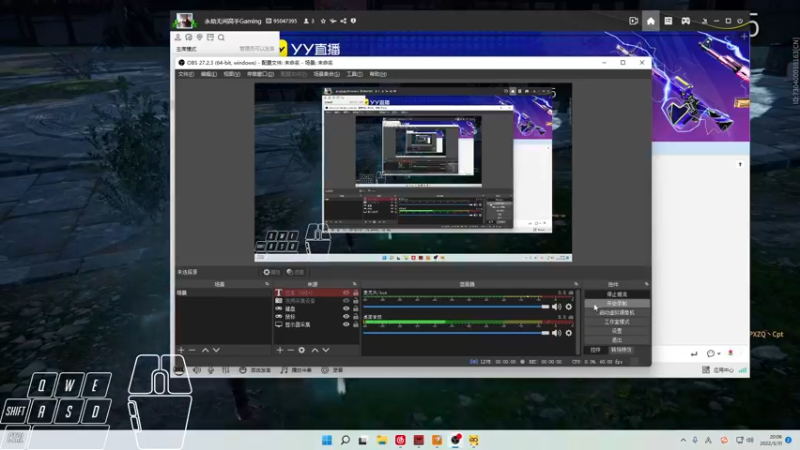Toggle visibility of the mouse source
800x450 pixels.
tap(346, 316)
